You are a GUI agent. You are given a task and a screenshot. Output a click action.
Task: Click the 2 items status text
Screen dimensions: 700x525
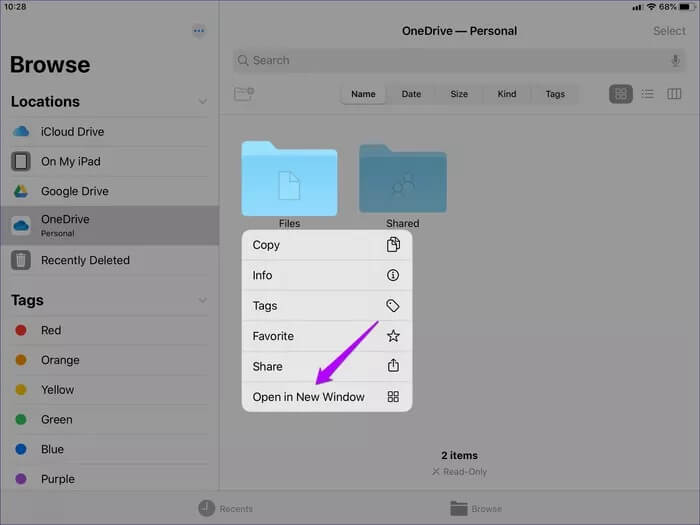click(459, 455)
